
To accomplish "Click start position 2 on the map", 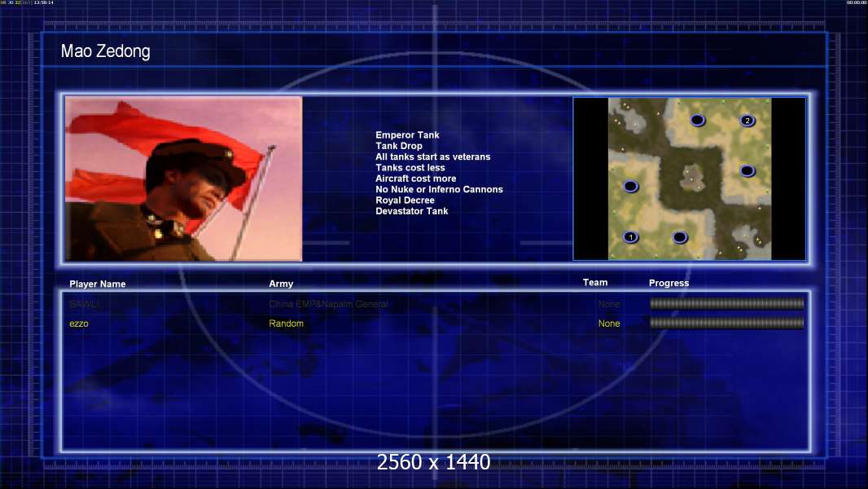I will pyautogui.click(x=747, y=120).
